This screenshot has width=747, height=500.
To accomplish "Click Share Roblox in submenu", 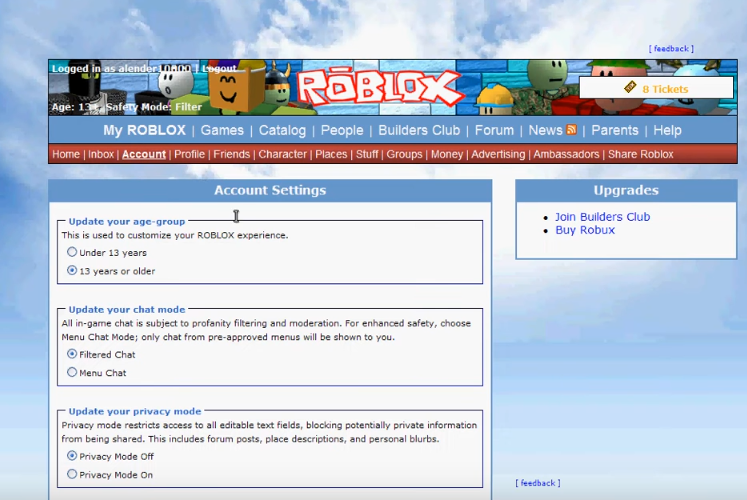I will point(640,154).
